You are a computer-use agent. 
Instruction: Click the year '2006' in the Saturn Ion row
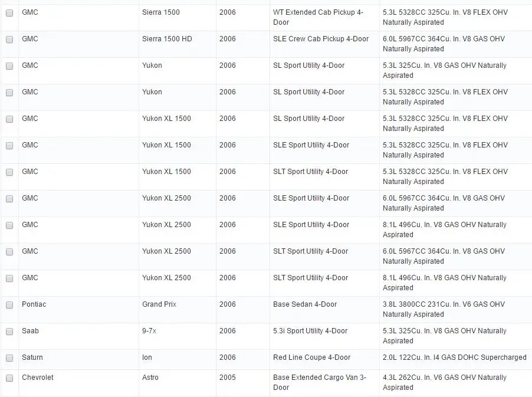pyautogui.click(x=227, y=357)
